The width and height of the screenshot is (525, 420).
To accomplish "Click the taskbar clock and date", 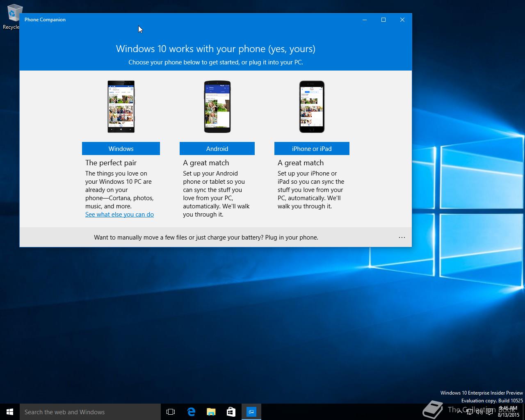I will pyautogui.click(x=509, y=412).
